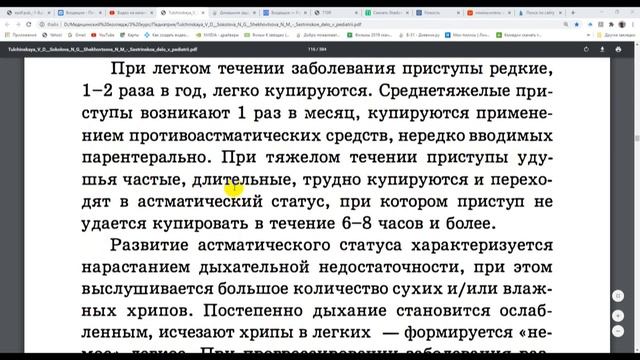Image resolution: width=640 pixels, height=360 pixels.
Task: Reload the current browser page
Action: point(29,24)
